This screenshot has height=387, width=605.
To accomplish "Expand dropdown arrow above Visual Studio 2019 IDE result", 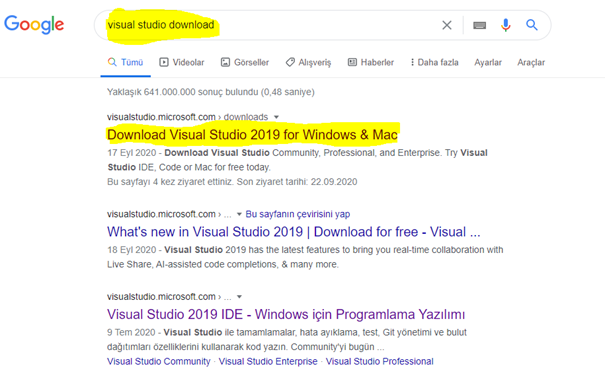I will [x=239, y=297].
